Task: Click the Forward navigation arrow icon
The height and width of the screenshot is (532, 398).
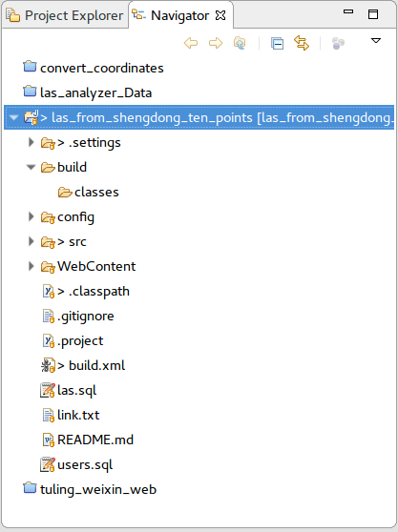Action: coord(216,43)
